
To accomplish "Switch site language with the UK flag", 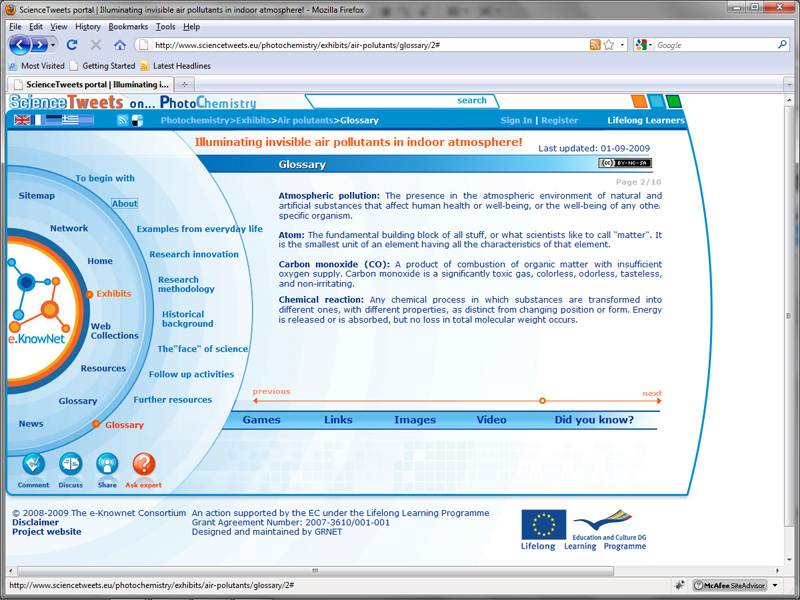I will click(x=22, y=120).
